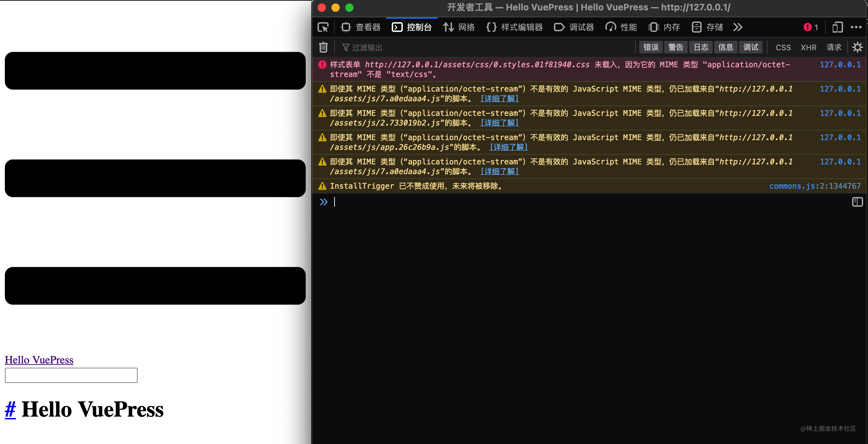Toggle the 日志 filter button
868x444 pixels.
[x=701, y=47]
